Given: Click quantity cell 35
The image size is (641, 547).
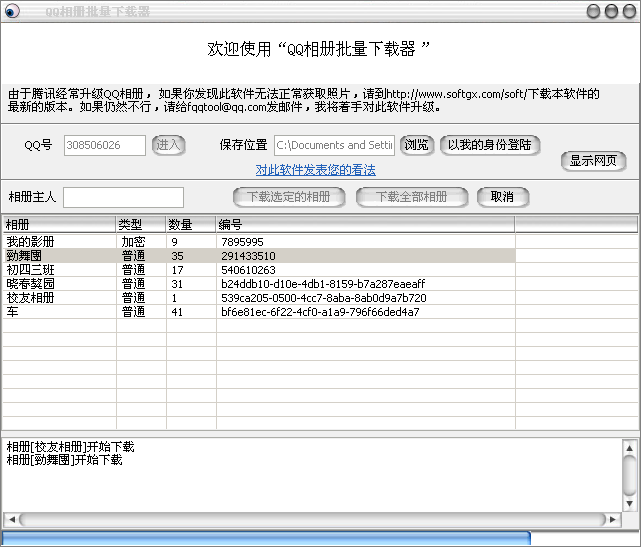Looking at the screenshot, I should click(x=177, y=256).
